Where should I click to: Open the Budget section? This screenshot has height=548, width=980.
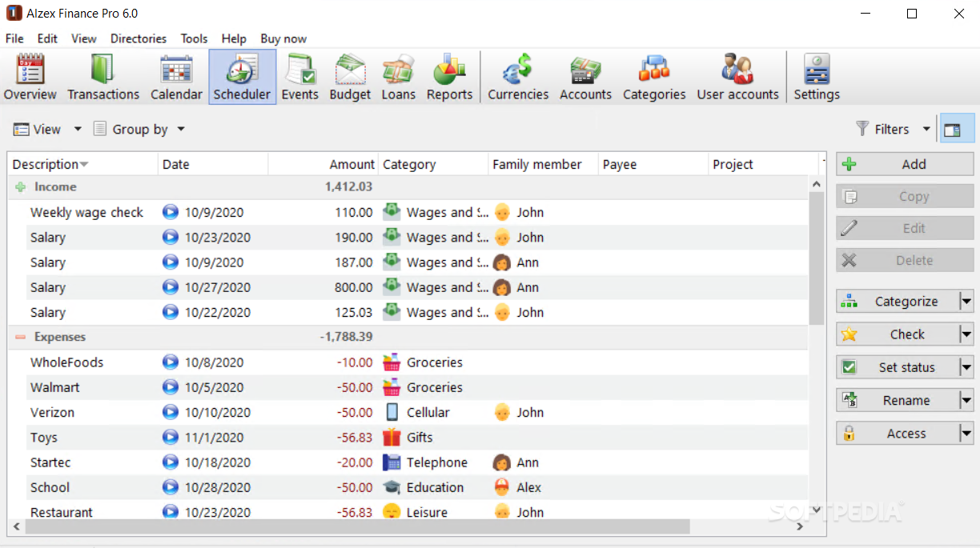pyautogui.click(x=350, y=77)
